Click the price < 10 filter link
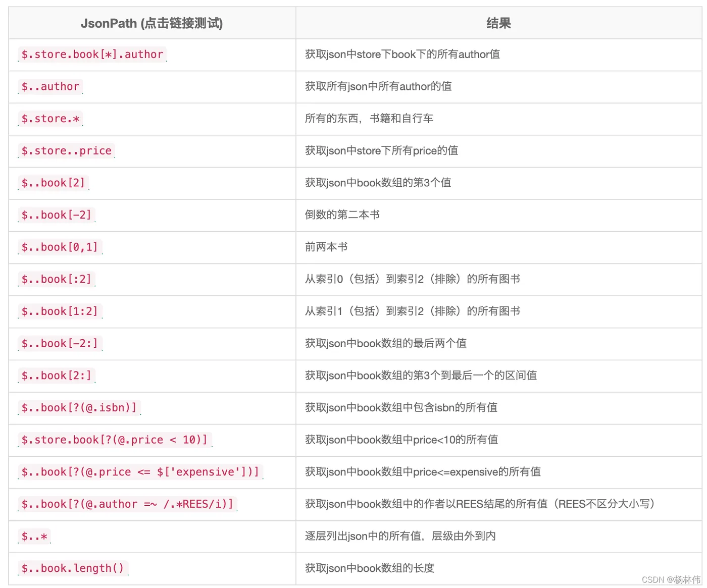 pyautogui.click(x=115, y=440)
